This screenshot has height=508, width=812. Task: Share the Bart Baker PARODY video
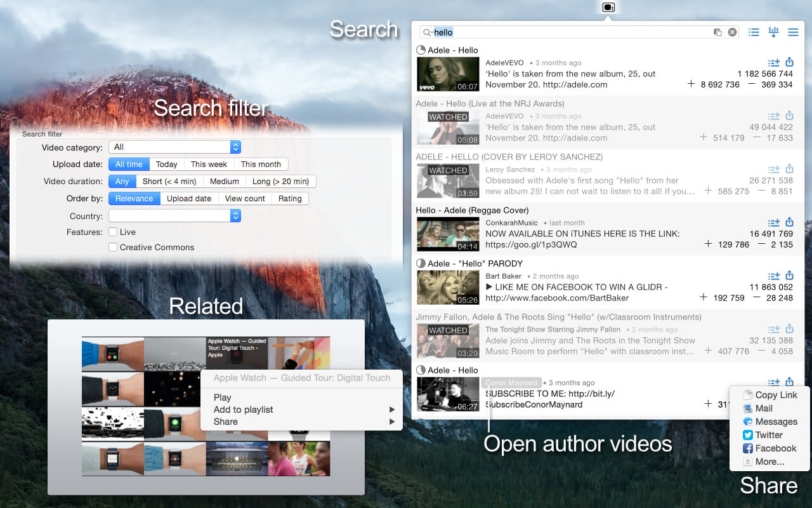(789, 276)
